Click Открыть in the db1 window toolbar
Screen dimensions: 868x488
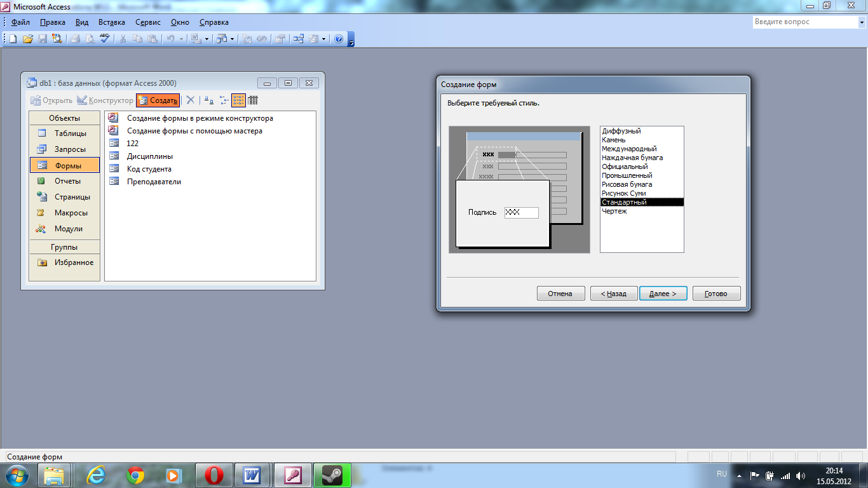tap(51, 100)
